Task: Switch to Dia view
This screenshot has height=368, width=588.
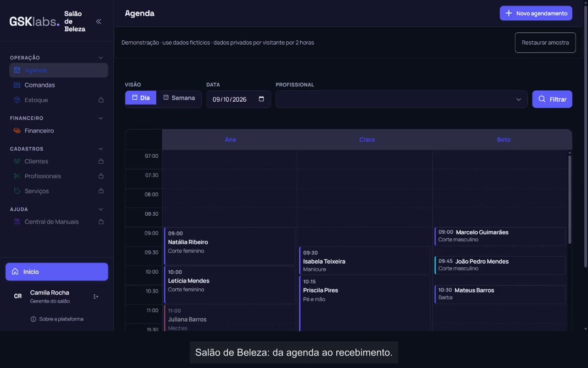Action: pyautogui.click(x=141, y=98)
